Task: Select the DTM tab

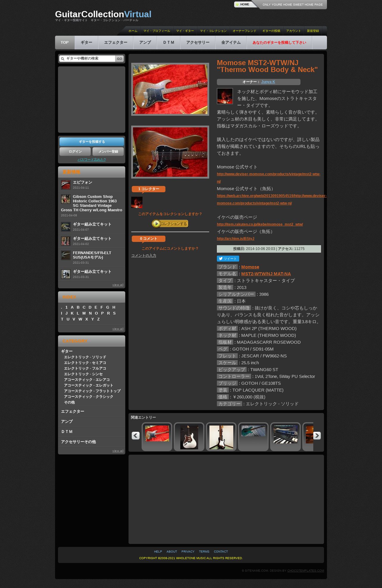Action: coord(169,43)
